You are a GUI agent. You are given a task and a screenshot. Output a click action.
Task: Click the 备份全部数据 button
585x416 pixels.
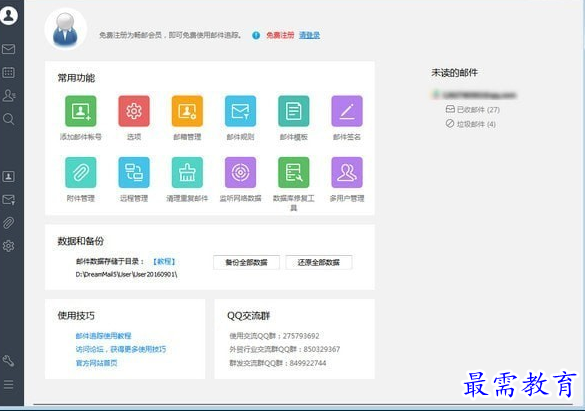click(246, 262)
